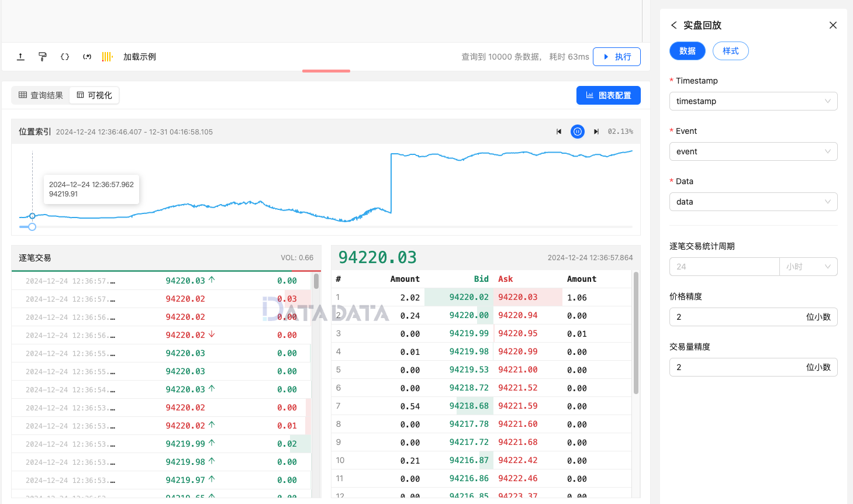Click the paint roller format icon
This screenshot has height=504, width=853.
tap(43, 57)
